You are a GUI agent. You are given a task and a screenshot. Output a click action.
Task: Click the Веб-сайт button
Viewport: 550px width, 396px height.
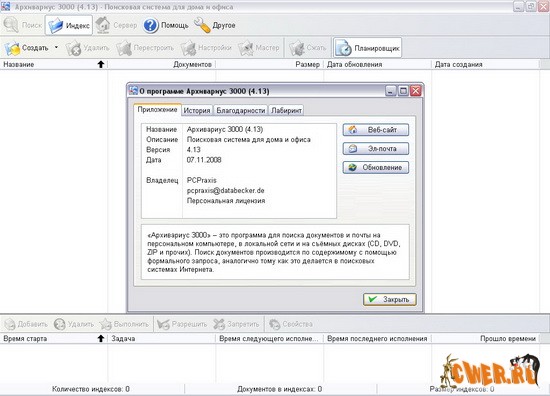(x=376, y=130)
